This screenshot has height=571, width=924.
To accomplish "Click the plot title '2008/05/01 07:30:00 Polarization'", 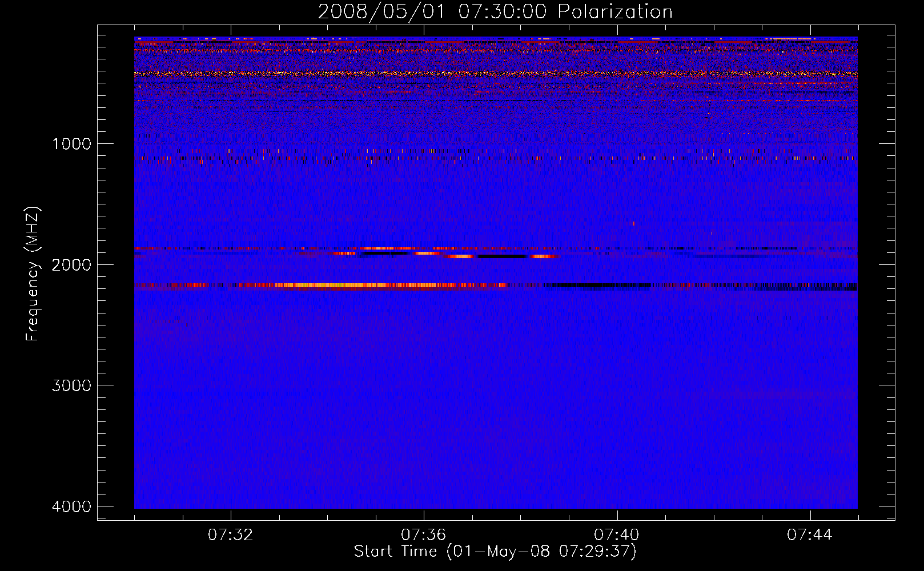I will click(x=495, y=12).
